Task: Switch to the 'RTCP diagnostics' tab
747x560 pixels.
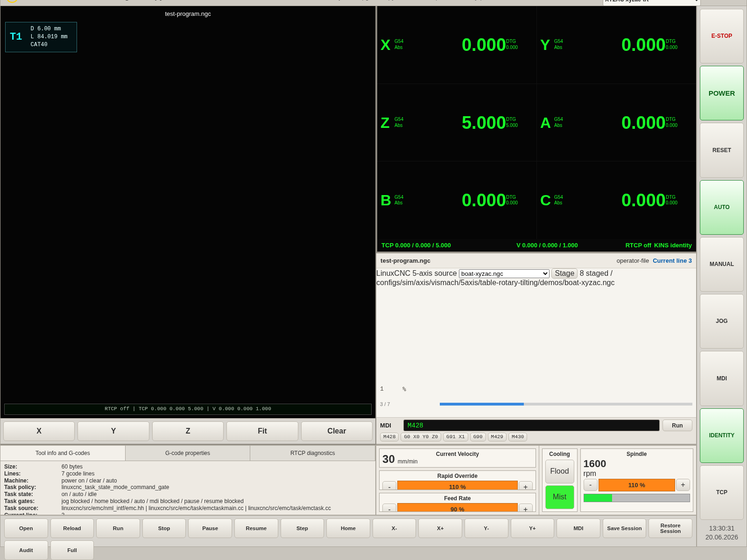Action: click(x=313, y=453)
